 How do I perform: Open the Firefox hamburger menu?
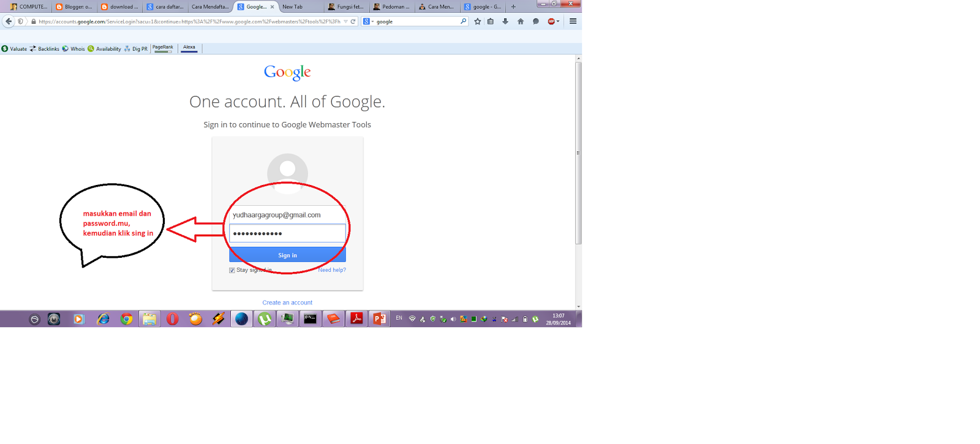(573, 21)
